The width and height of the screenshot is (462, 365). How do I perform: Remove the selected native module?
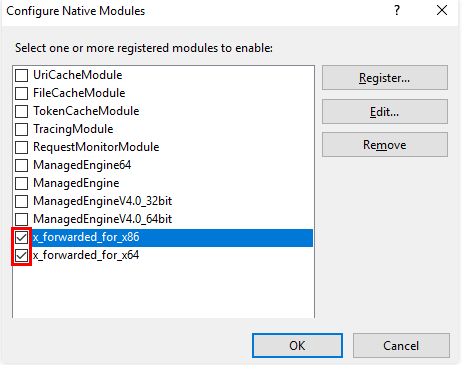[385, 145]
